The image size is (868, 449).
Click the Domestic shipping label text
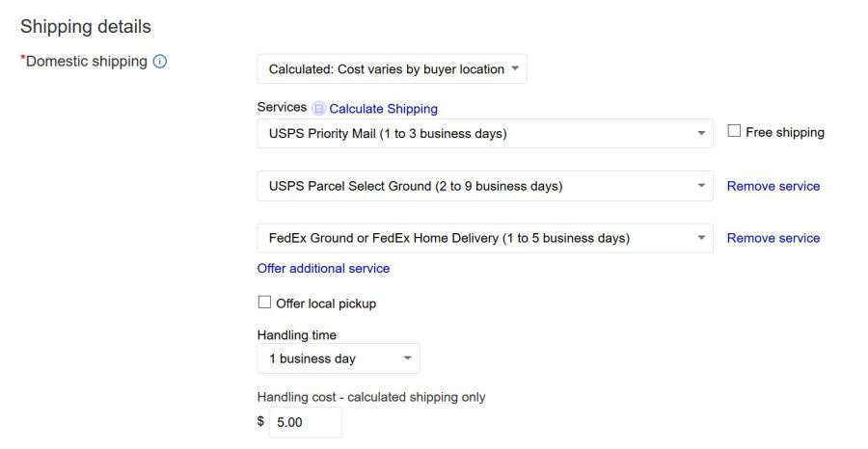coord(86,62)
